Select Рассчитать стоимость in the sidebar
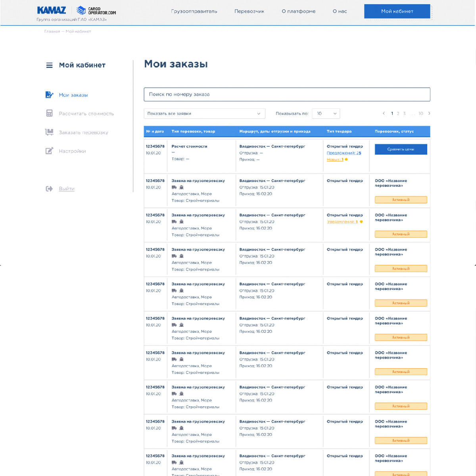 (x=86, y=114)
